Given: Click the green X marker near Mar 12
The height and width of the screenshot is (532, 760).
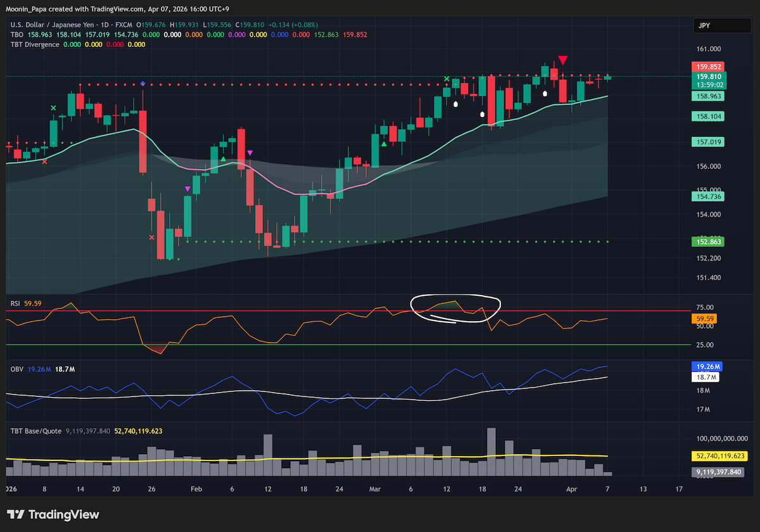Looking at the screenshot, I should tap(446, 79).
